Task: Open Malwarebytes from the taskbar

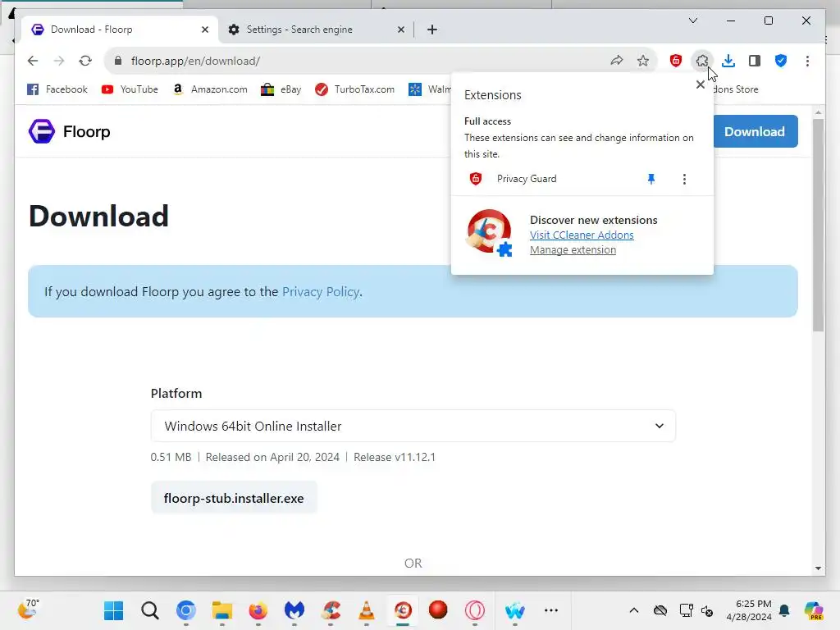Action: 294,609
